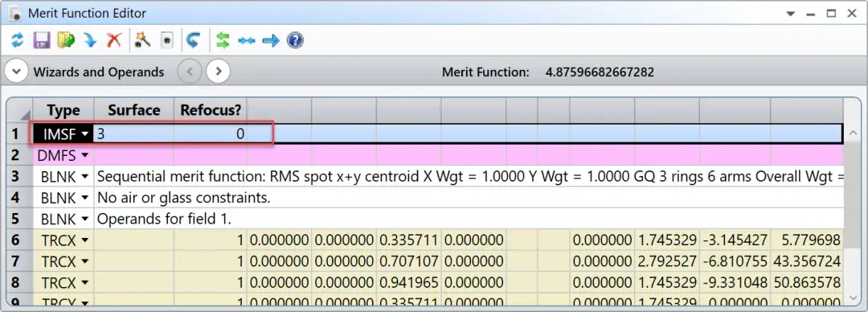
Task: Open the window title dropdown arrow
Action: [805, 14]
